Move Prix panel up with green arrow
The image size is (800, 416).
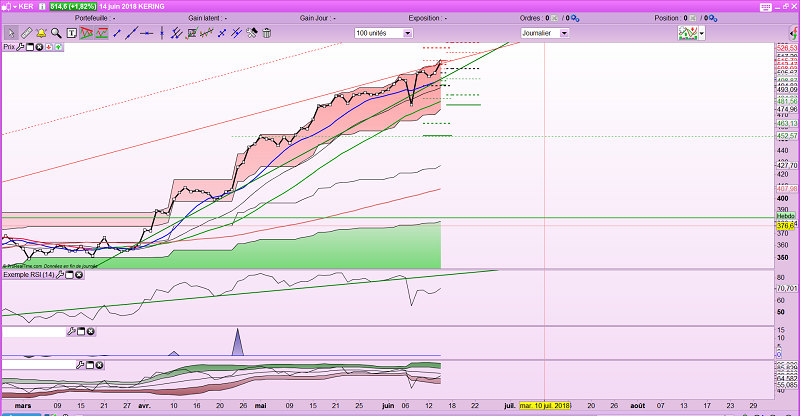pyautogui.click(x=59, y=47)
